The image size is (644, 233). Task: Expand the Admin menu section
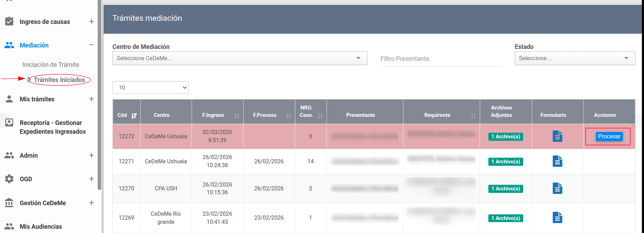click(x=91, y=155)
